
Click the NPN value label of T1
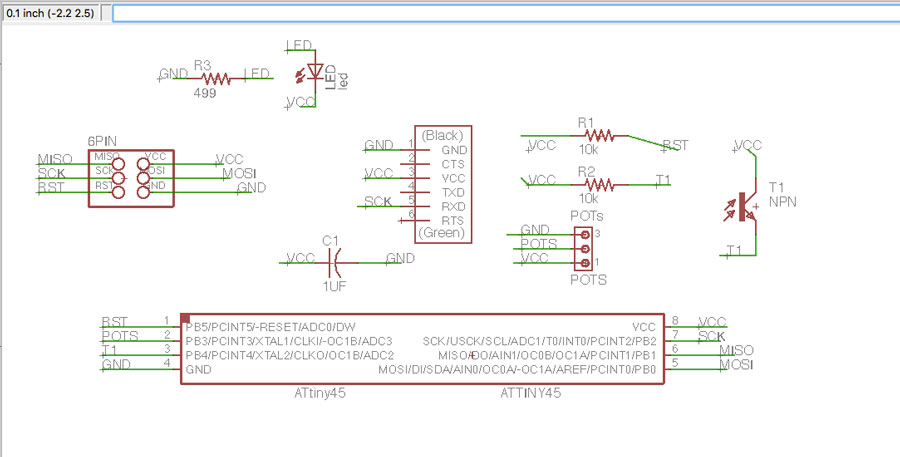click(782, 202)
